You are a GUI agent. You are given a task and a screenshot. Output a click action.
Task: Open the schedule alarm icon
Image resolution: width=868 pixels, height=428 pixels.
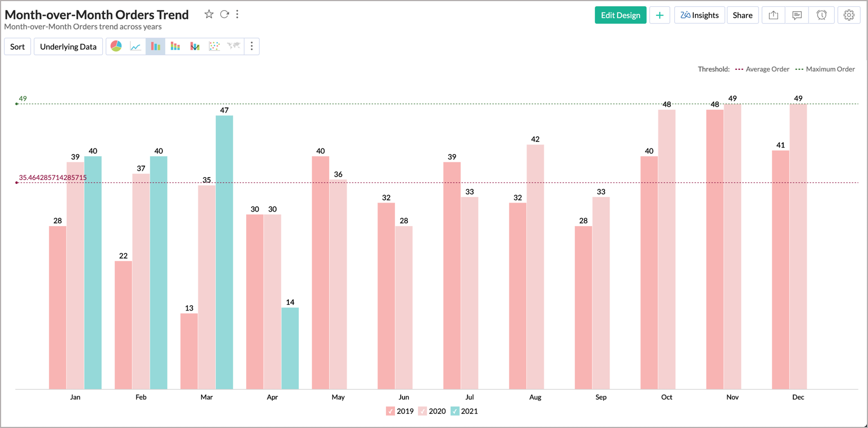tap(822, 15)
